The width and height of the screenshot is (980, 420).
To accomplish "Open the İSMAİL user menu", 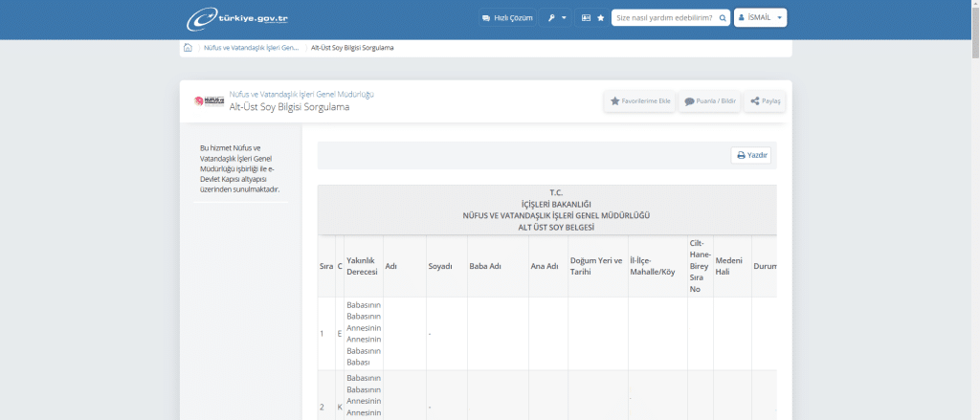I will 761,18.
